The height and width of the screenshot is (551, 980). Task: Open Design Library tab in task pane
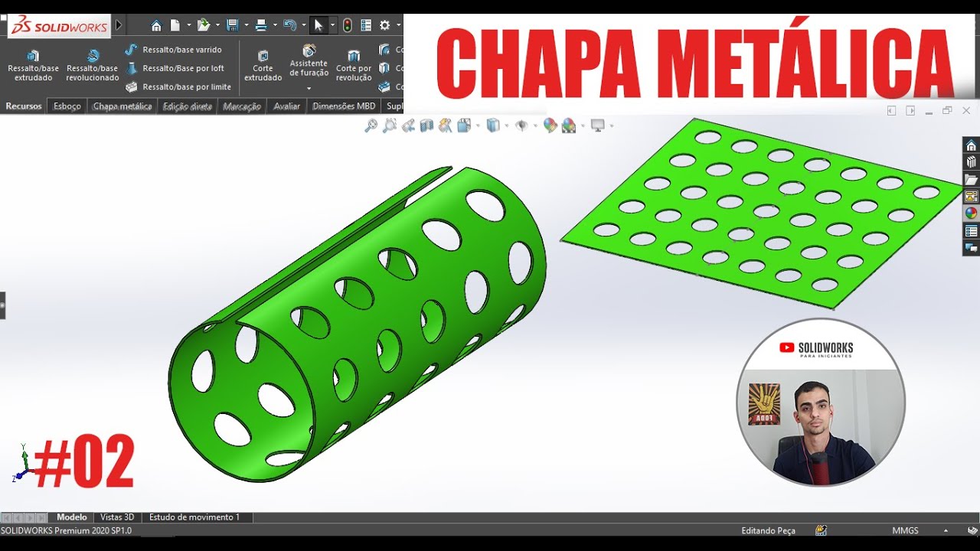coord(971,162)
